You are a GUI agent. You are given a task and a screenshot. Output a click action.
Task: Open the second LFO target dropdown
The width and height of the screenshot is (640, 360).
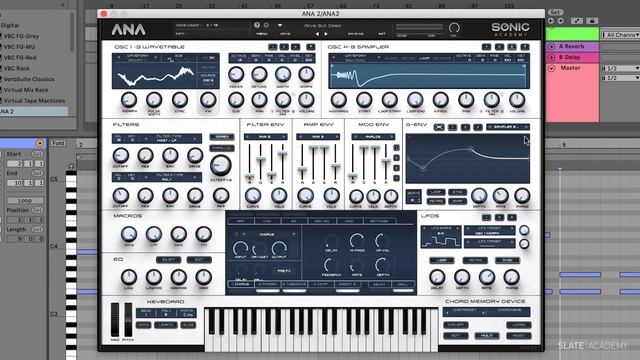click(490, 243)
